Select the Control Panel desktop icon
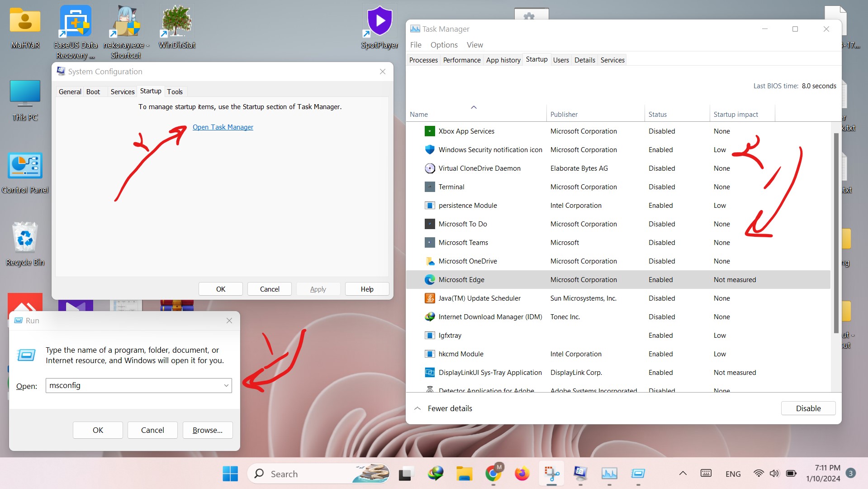This screenshot has height=489, width=868. tap(25, 173)
